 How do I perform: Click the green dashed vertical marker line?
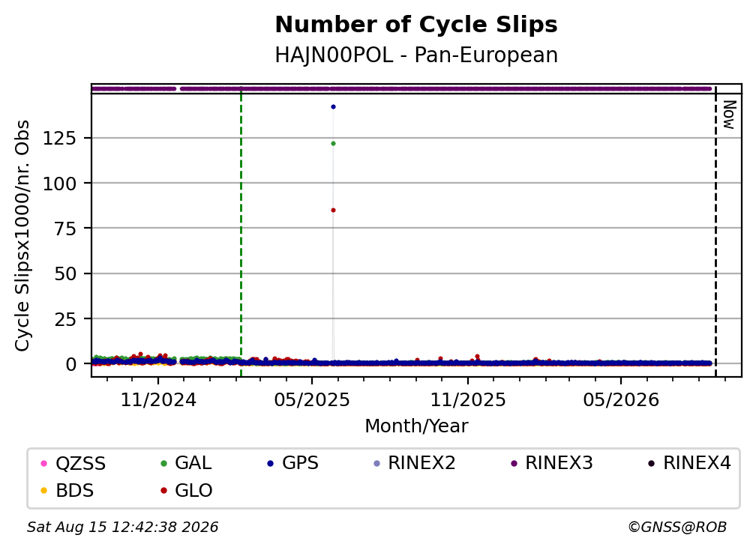click(241, 232)
